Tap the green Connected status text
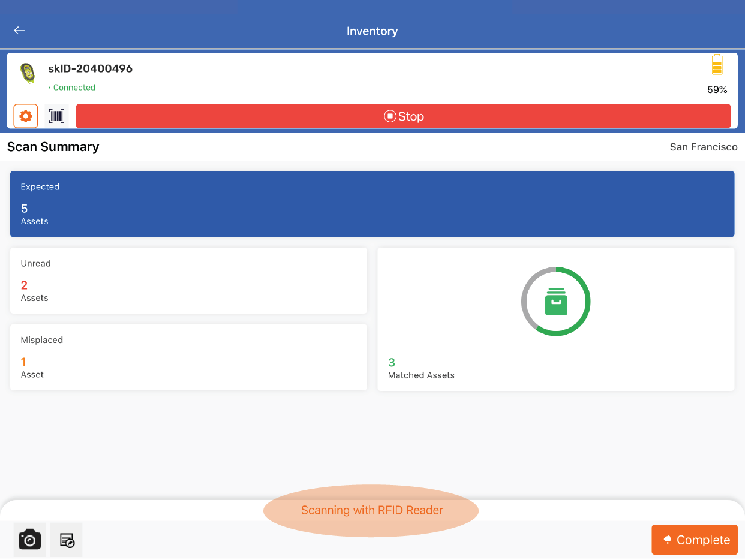 (x=74, y=88)
